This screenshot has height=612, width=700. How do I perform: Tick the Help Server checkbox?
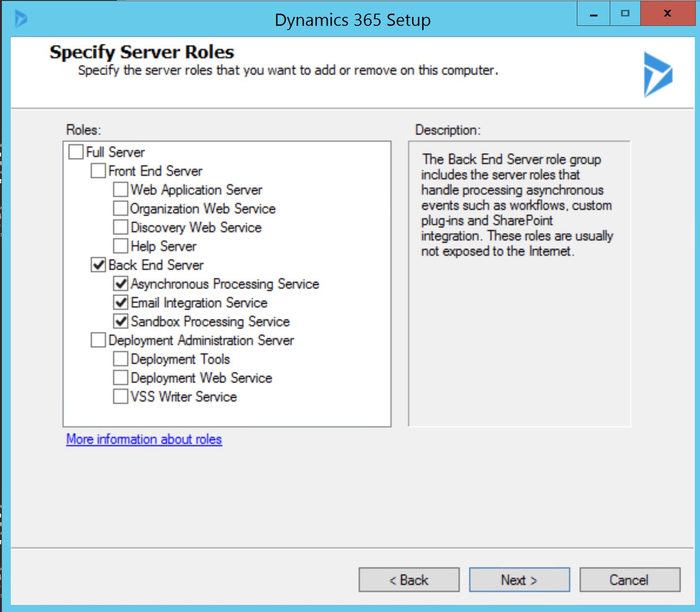[121, 246]
